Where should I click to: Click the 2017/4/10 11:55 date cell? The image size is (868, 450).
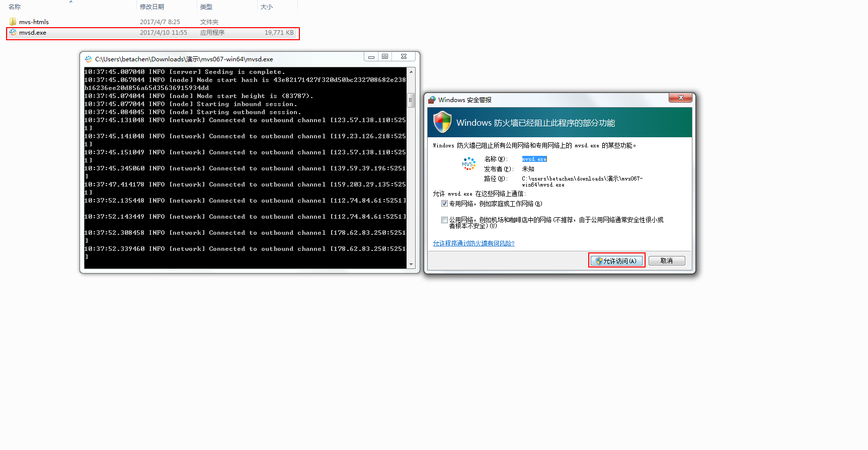click(x=164, y=32)
